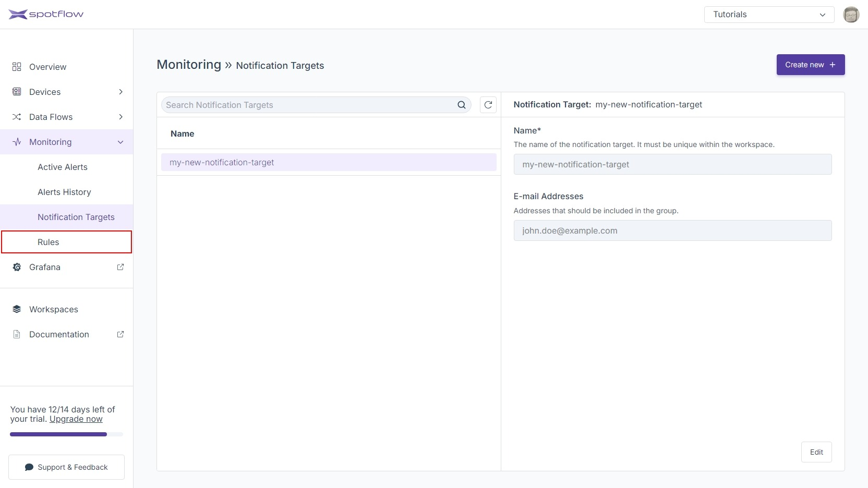
Task: Click the Create new button
Action: tap(811, 65)
